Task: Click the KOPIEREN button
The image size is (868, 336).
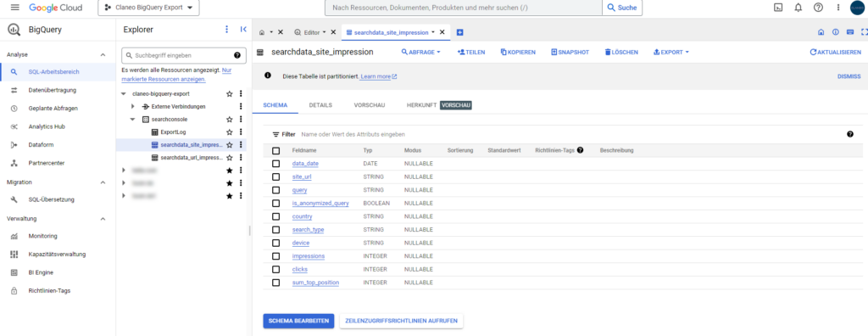Action: [518, 52]
